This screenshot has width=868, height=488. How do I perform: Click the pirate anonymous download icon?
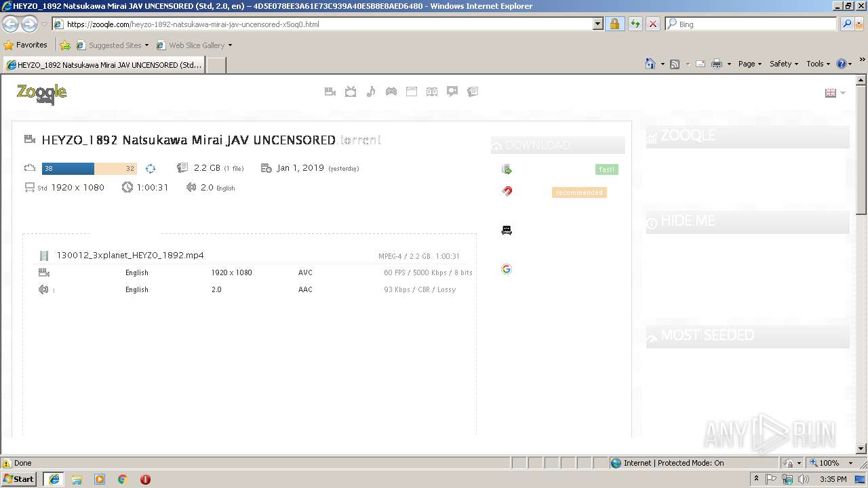click(x=507, y=230)
